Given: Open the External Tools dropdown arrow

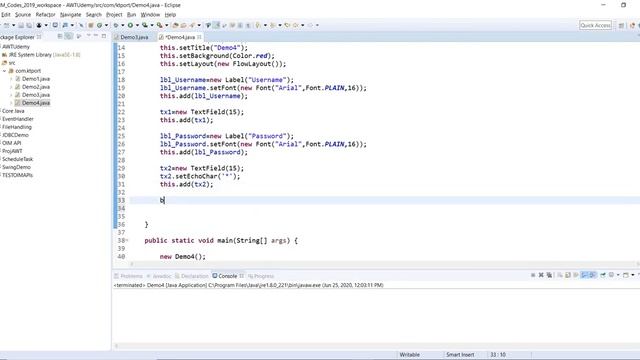Looking at the screenshot, I should tap(167, 25).
